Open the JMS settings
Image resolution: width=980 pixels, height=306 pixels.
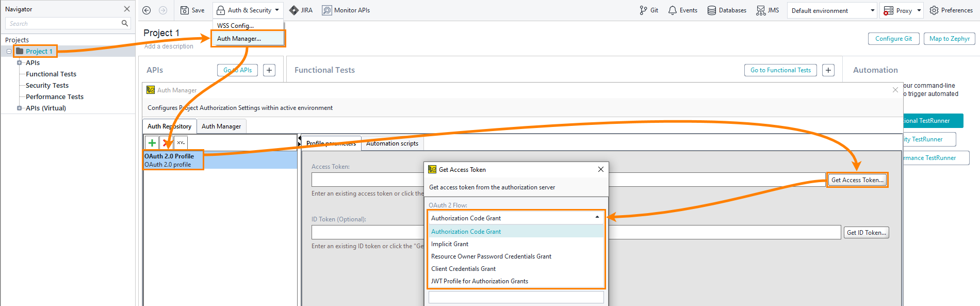tap(768, 10)
